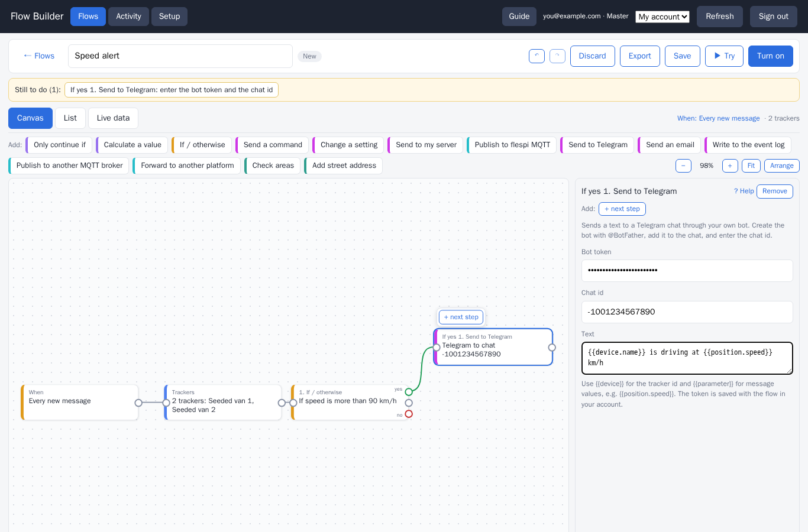Discard changes to the flow
Image resolution: width=808 pixels, height=532 pixels.
pos(593,56)
